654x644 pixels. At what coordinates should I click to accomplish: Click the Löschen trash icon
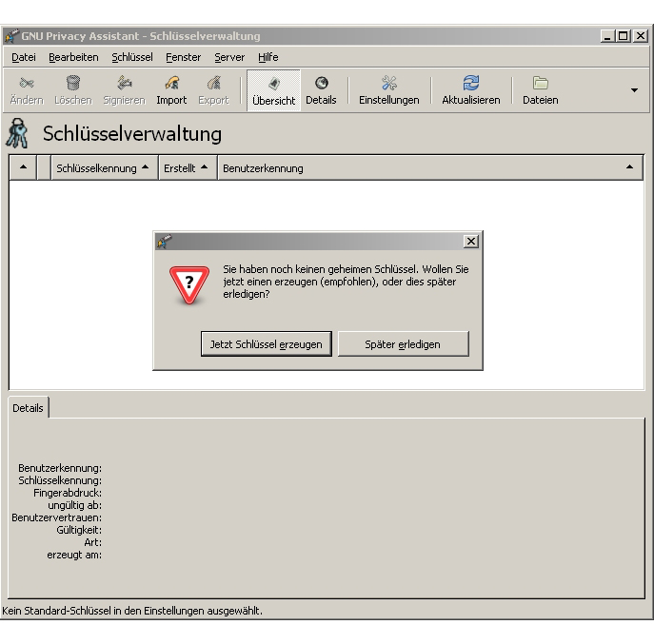(x=72, y=90)
